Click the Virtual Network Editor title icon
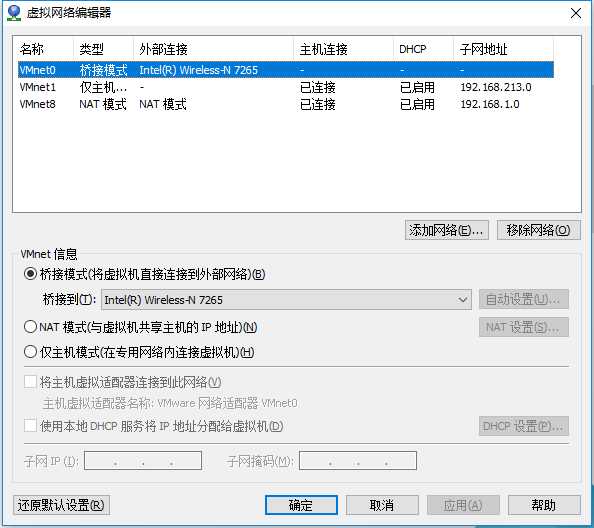Image resolution: width=594 pixels, height=528 pixels. tap(14, 13)
